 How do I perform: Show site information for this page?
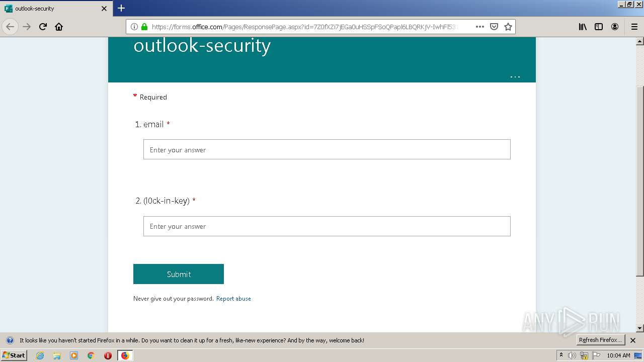pyautogui.click(x=134, y=27)
